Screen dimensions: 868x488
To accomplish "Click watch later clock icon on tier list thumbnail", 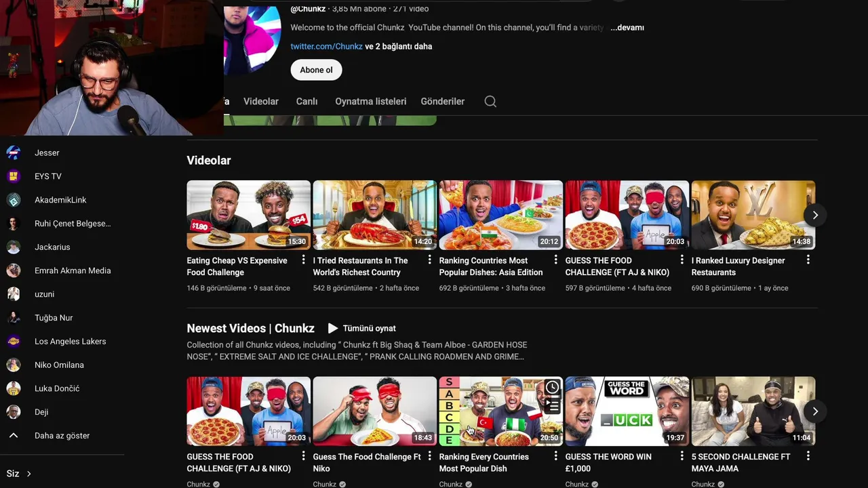I will pyautogui.click(x=552, y=388).
